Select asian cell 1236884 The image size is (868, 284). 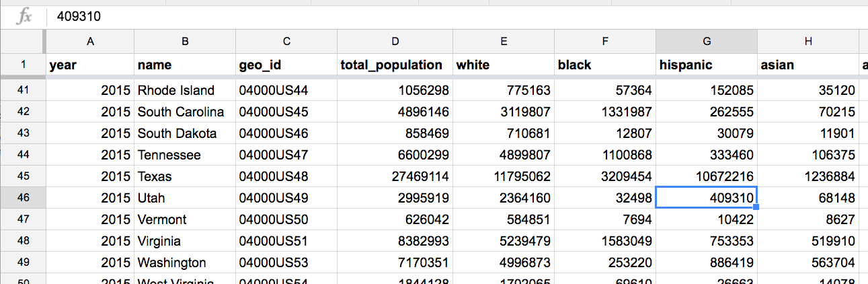click(808, 176)
